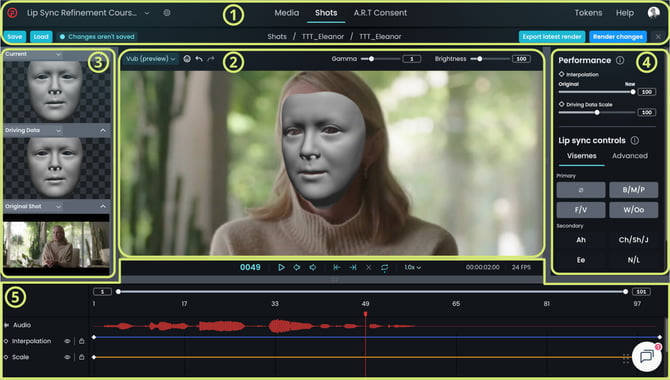Viewport: 670px width, 380px height.
Task: Open project settings globe icon
Action: (x=167, y=13)
